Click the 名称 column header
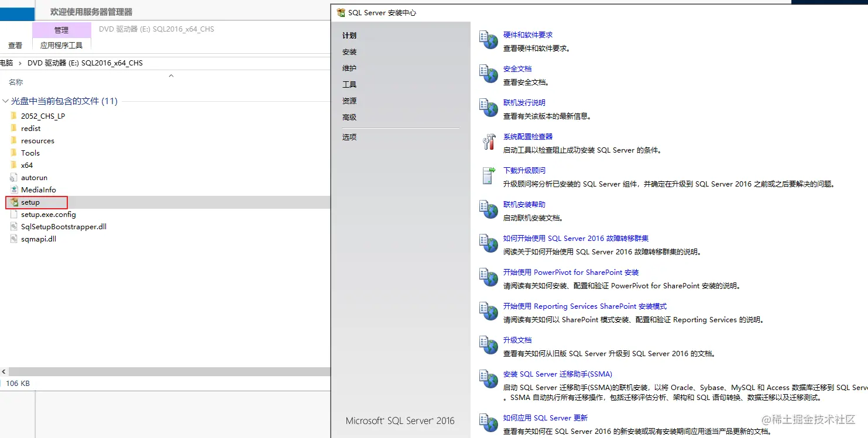Viewport: 868px width, 438px height. click(x=16, y=82)
